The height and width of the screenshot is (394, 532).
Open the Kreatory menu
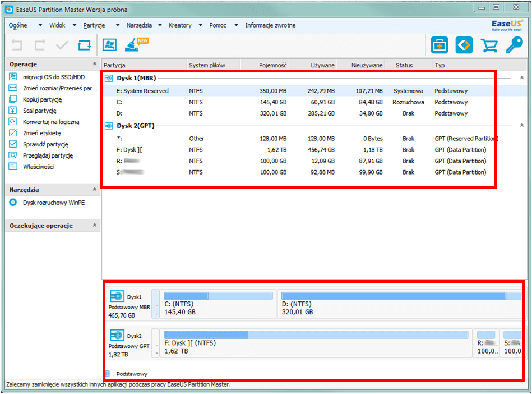pyautogui.click(x=180, y=25)
